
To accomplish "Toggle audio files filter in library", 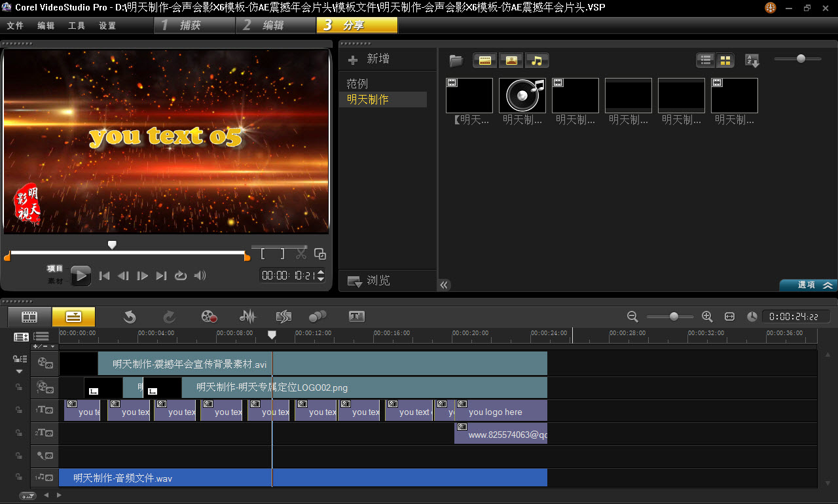I will pyautogui.click(x=537, y=61).
